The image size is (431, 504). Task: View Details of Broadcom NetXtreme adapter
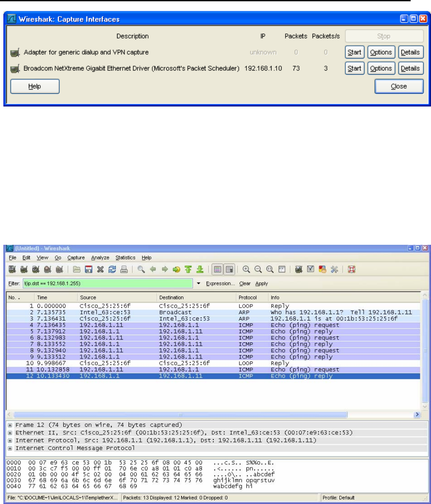411,68
